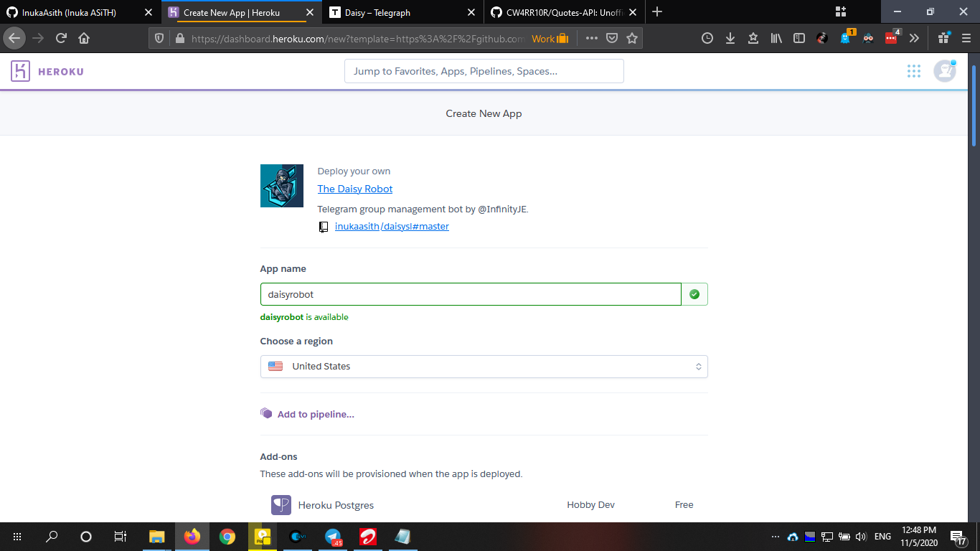The image size is (980, 551).
Task: Open the Firefox library icon
Action: tap(776, 38)
